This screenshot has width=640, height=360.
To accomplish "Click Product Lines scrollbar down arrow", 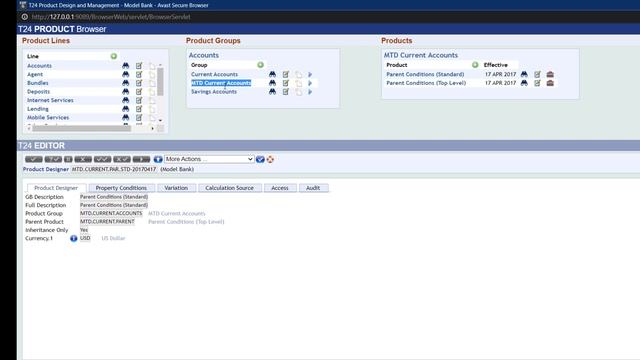I will pos(160,120).
